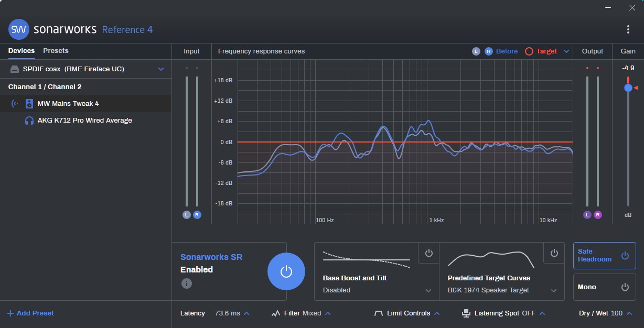This screenshot has width=644, height=328.
Task: Open the B&K 1974 Speaker Target dropdown
Action: [x=554, y=290]
